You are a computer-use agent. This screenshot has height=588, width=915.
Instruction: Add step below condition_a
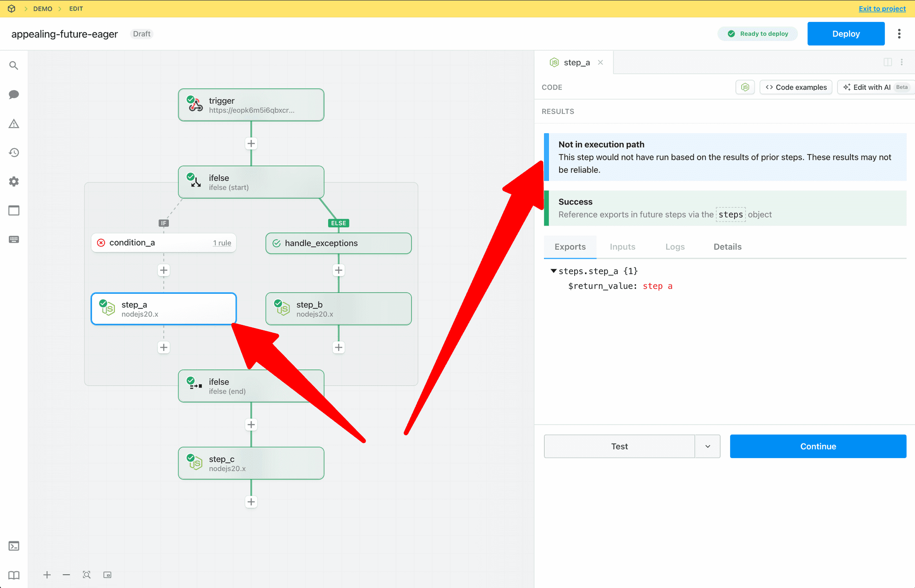click(164, 270)
